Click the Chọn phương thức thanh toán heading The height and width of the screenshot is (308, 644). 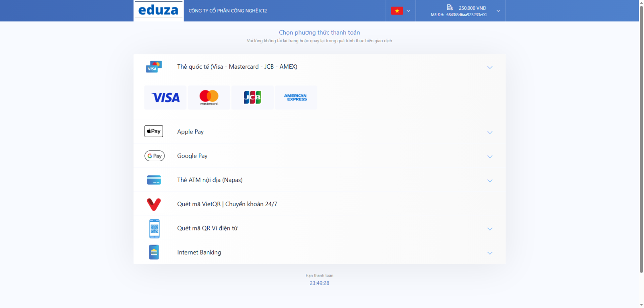pos(320,33)
